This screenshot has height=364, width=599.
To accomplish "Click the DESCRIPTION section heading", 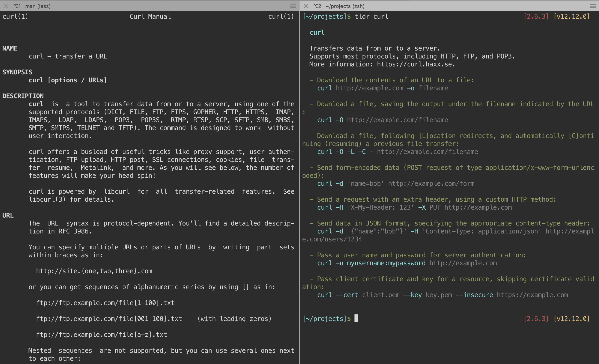I will tap(23, 96).
